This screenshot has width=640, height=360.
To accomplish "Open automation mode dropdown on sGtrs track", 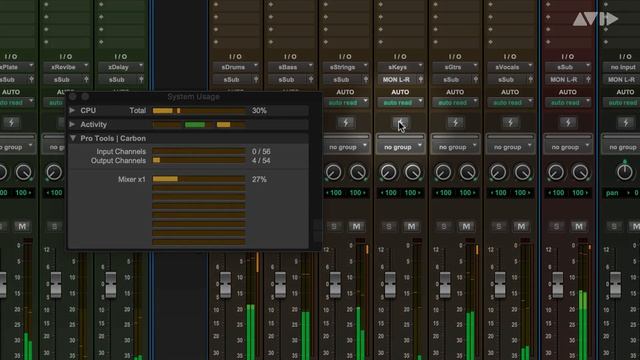I will [x=455, y=103].
